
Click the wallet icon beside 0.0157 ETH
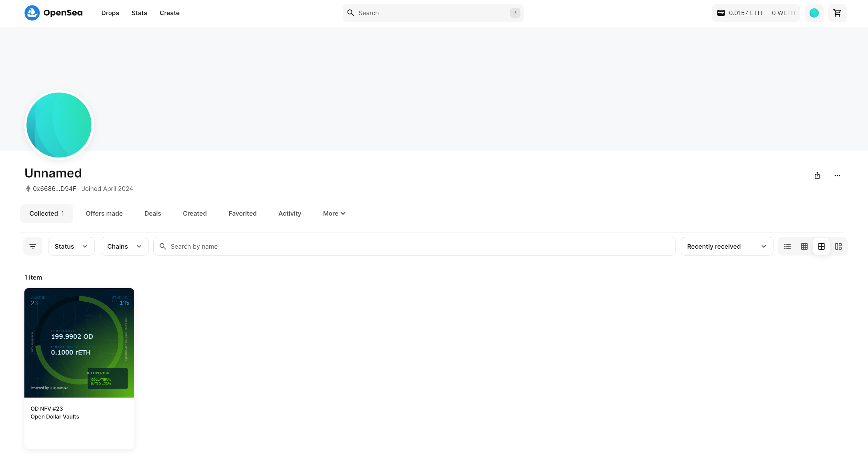point(721,13)
